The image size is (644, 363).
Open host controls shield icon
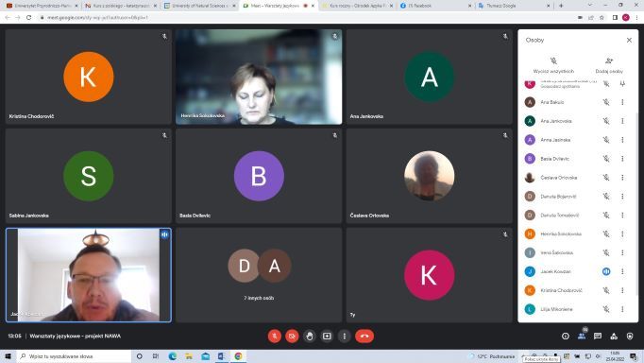point(630,336)
